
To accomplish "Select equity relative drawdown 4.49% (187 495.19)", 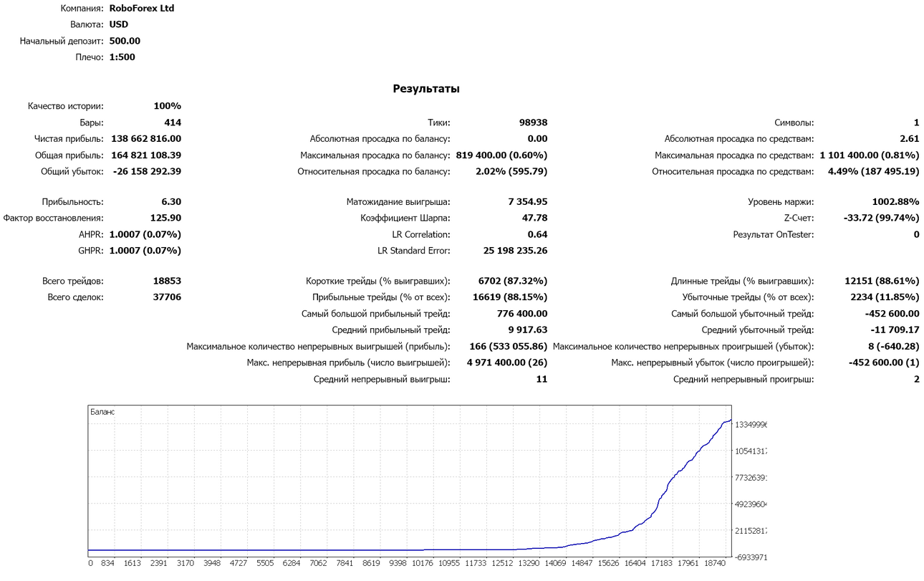I will [x=874, y=171].
